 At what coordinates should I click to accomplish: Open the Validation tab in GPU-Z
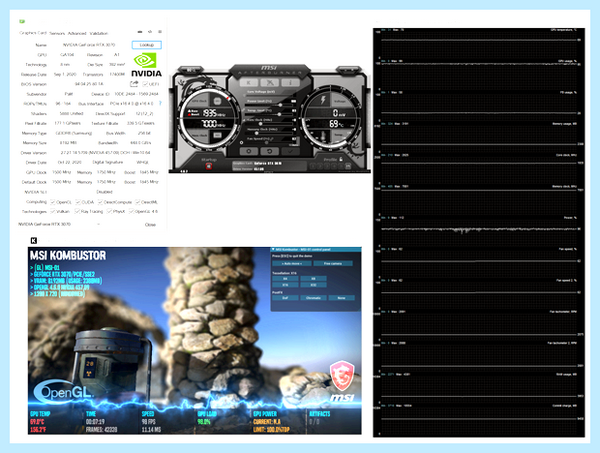(98, 33)
